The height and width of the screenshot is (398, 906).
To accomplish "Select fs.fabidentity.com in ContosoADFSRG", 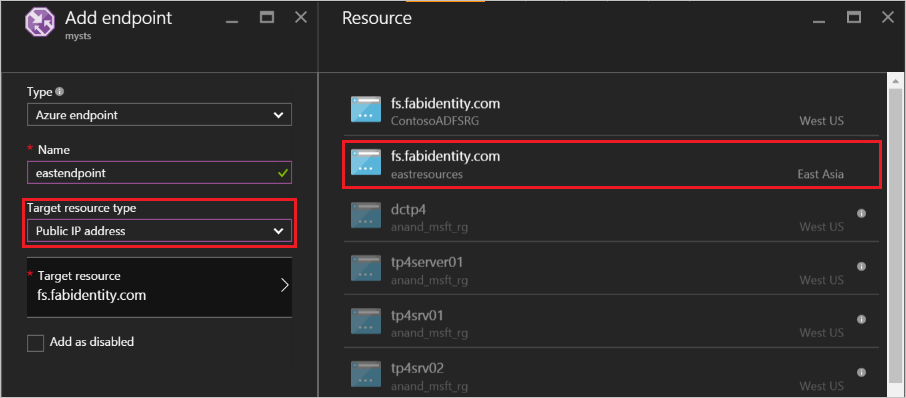I will tap(612, 111).
